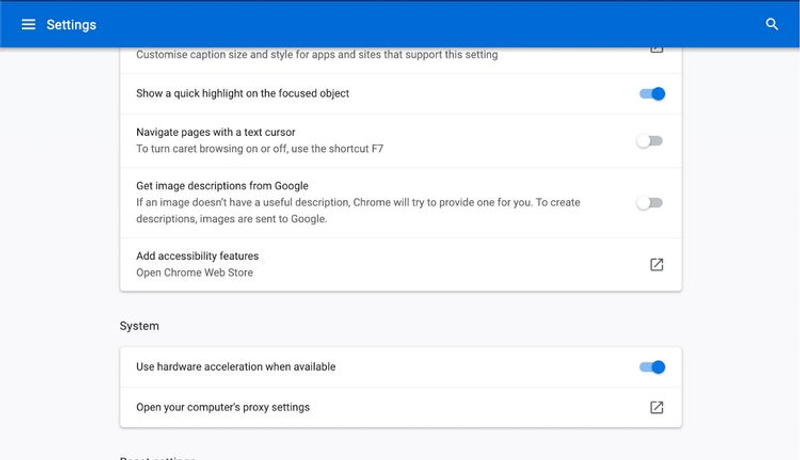Click the Settings title in the header

(71, 24)
